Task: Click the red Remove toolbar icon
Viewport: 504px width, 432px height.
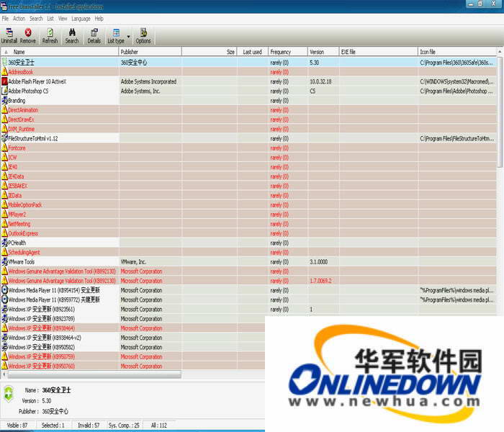Action: pyautogui.click(x=28, y=32)
